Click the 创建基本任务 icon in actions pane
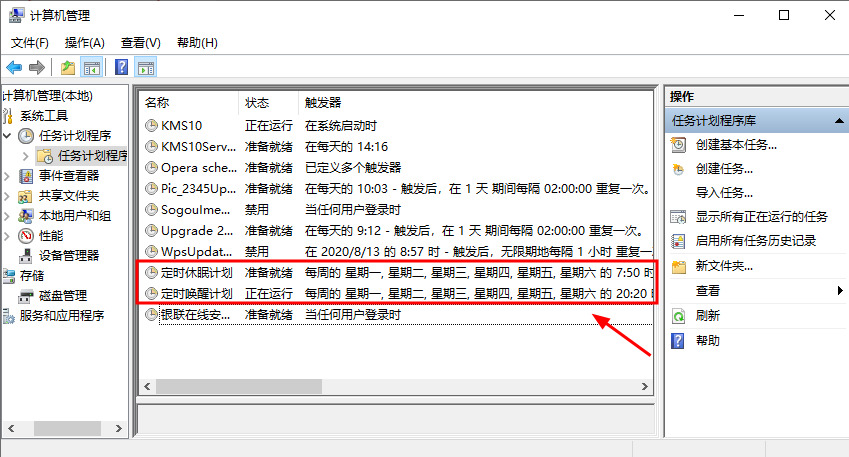The height and width of the screenshot is (457, 849). pyautogui.click(x=678, y=145)
